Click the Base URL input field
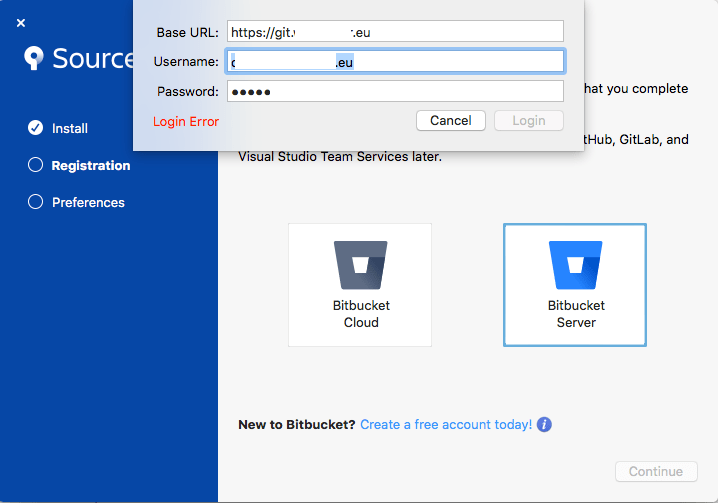718x503 pixels. 395,32
